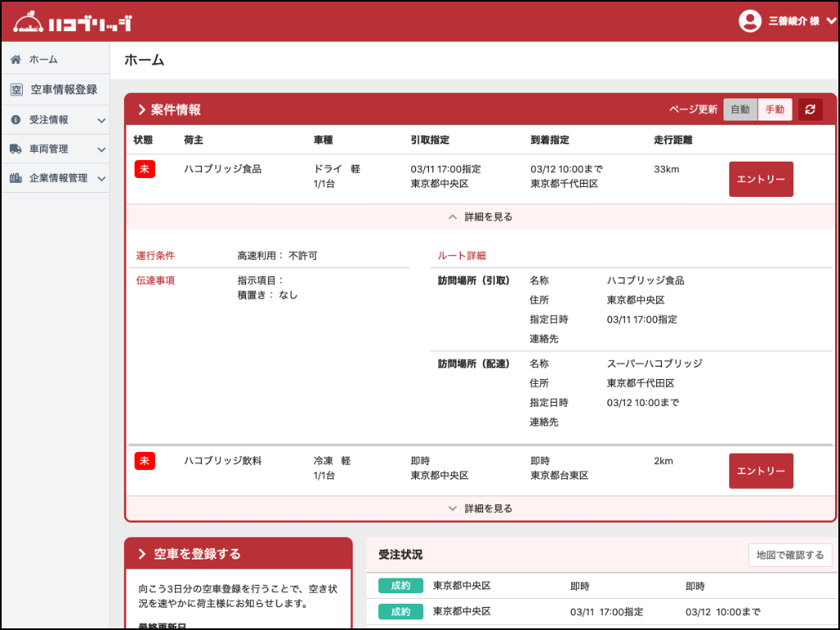Select the truck icon for 車両管理
This screenshot has width=840, height=630.
click(x=15, y=148)
